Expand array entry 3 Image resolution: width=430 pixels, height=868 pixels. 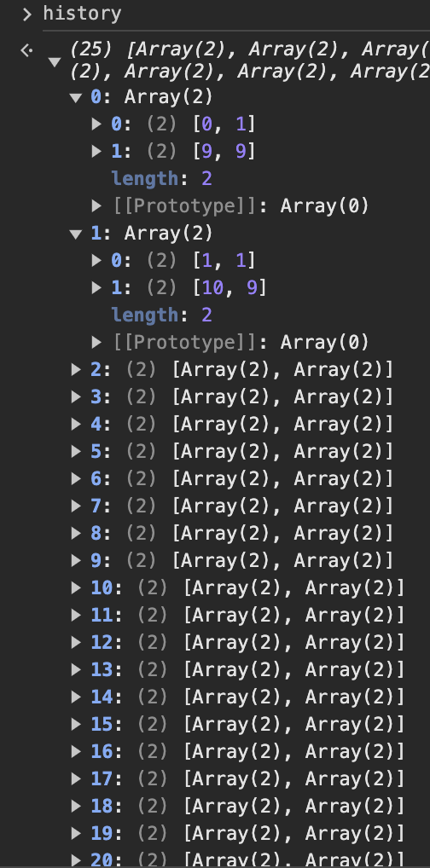point(77,396)
